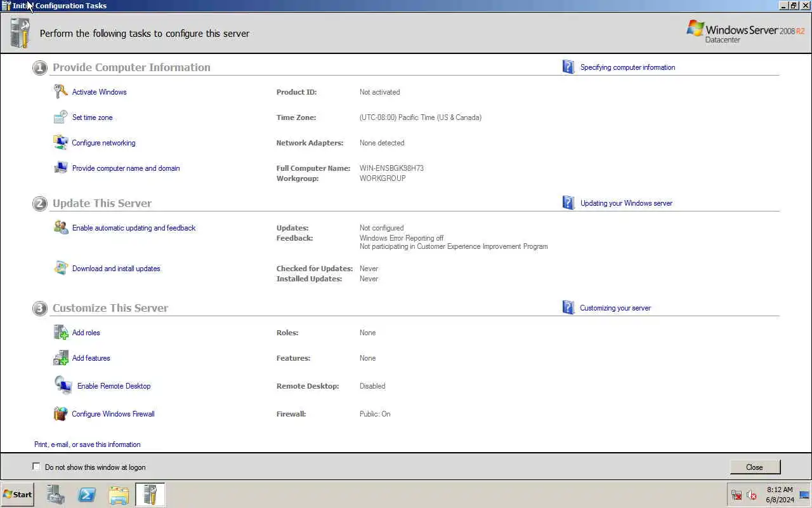Click the Close button at bottom right
Image resolution: width=812 pixels, height=508 pixels.
tap(754, 467)
